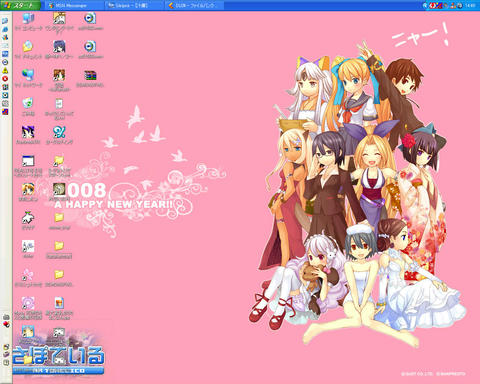The height and width of the screenshot is (384, 480).
Task: Select the blonde anime girl shortcut icon
Action: (28, 189)
